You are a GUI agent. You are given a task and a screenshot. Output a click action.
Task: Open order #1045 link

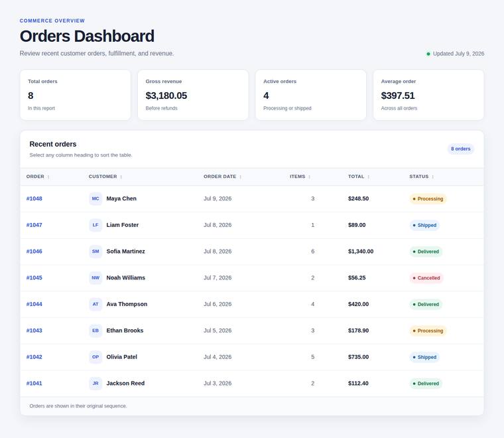34,278
